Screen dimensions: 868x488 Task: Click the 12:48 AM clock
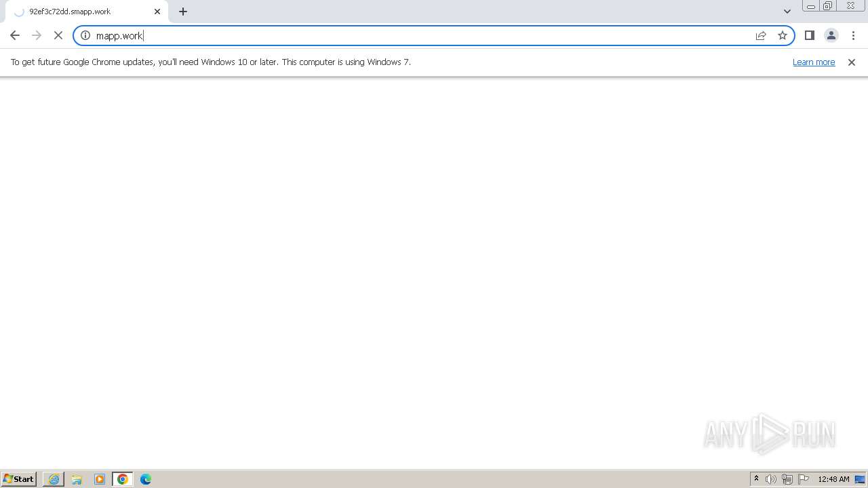tap(833, 479)
